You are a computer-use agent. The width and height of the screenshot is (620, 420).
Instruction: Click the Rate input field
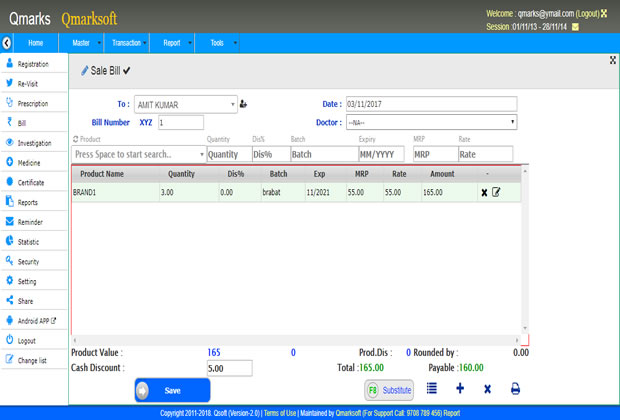(x=486, y=154)
